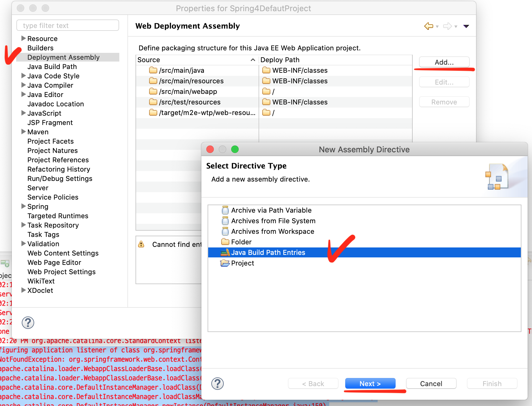
Task: Expand the Maven node
Action: (23, 131)
